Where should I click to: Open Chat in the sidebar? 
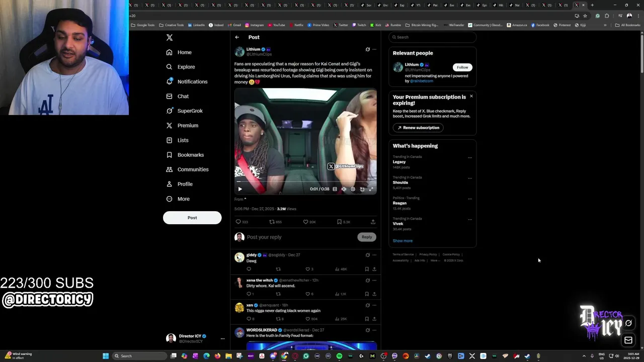177,96
